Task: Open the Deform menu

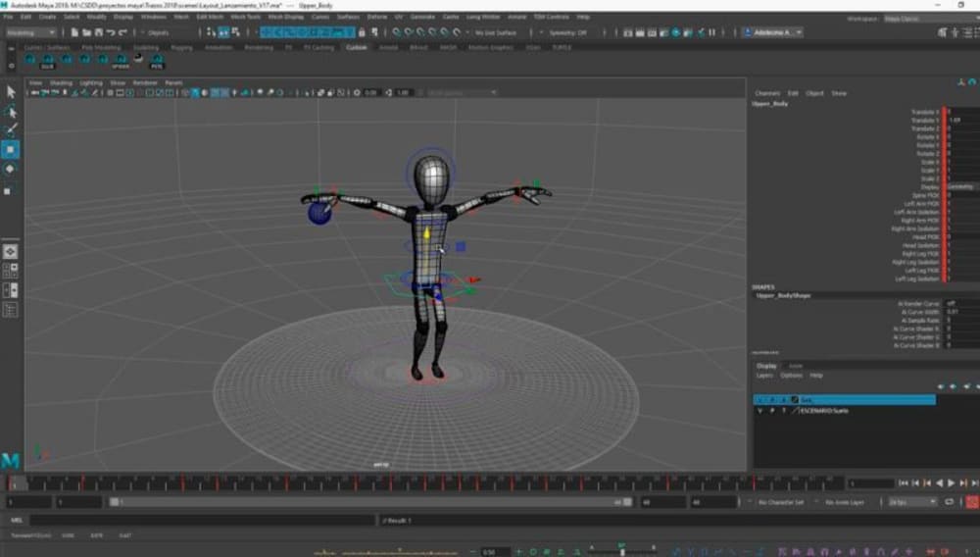Action: [377, 17]
